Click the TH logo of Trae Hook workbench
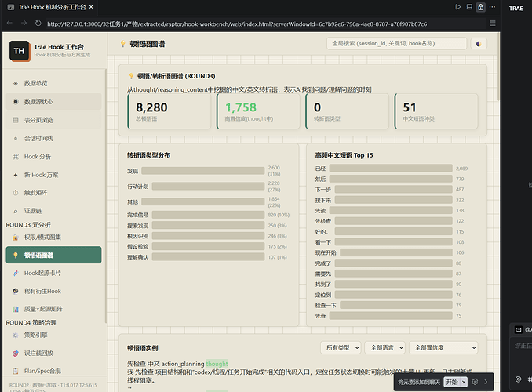The height and width of the screenshot is (392, 532). tap(20, 51)
